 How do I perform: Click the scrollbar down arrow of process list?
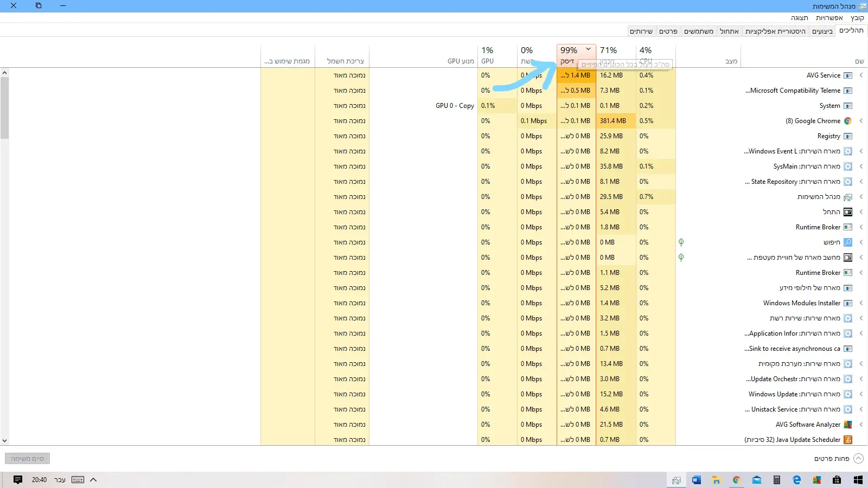pyautogui.click(x=4, y=441)
